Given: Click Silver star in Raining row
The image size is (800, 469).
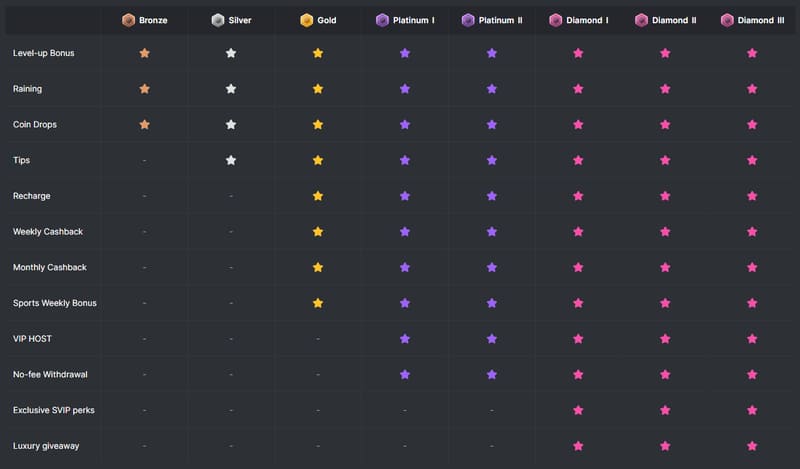Looking at the screenshot, I should (x=231, y=89).
